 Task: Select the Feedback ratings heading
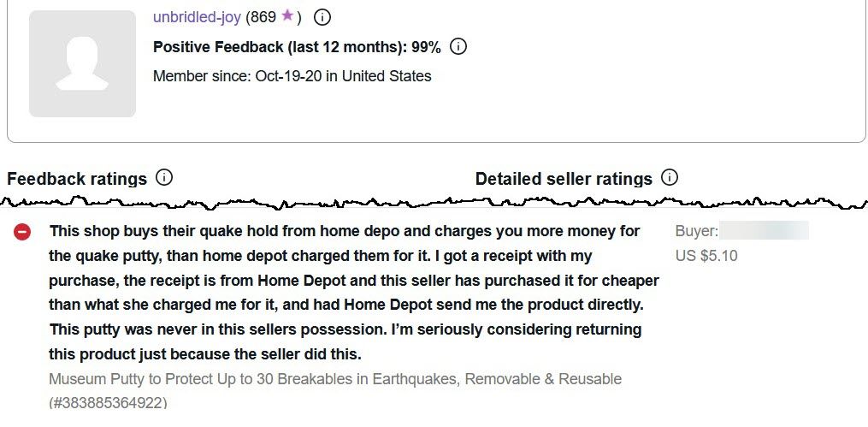pyautogui.click(x=77, y=179)
